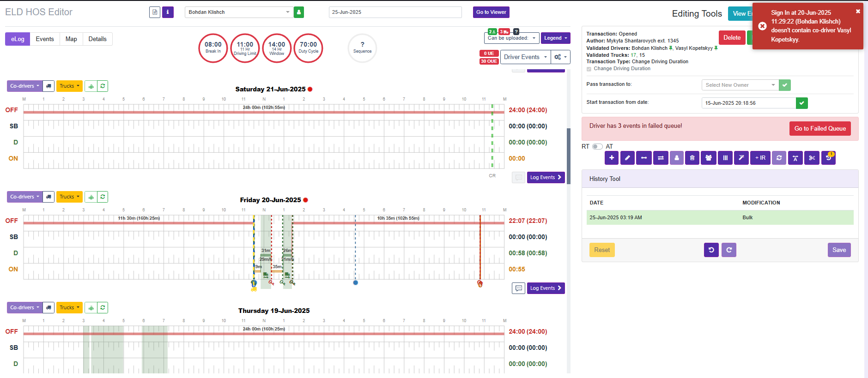Click the android icon for Friday 20-Jun
Screen dimensions: 868x378
click(x=91, y=197)
